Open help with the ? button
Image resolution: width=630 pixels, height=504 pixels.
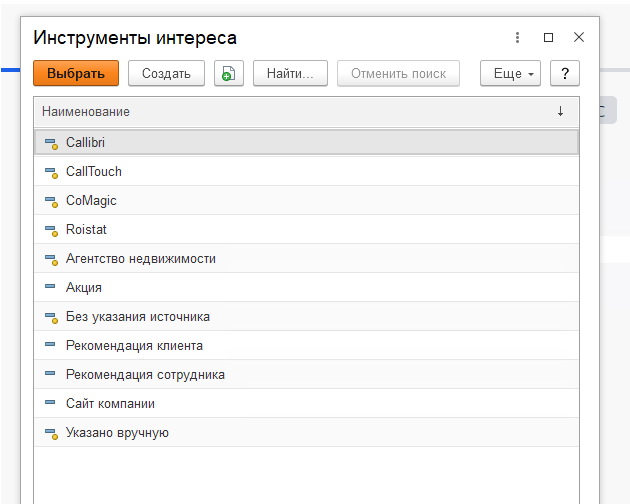[565, 73]
